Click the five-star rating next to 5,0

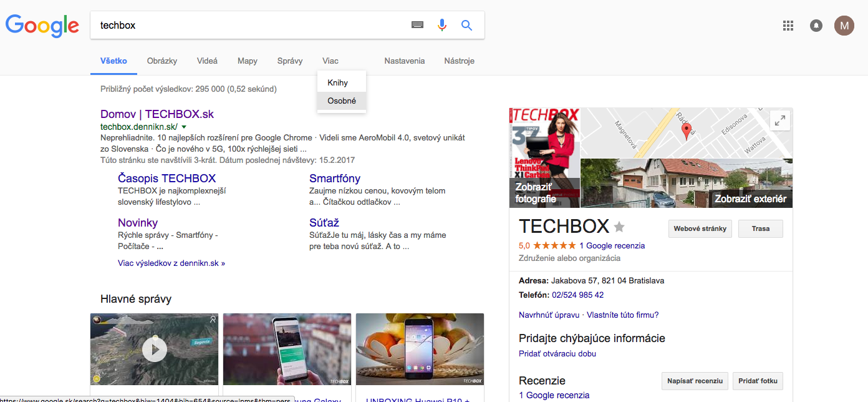(554, 246)
